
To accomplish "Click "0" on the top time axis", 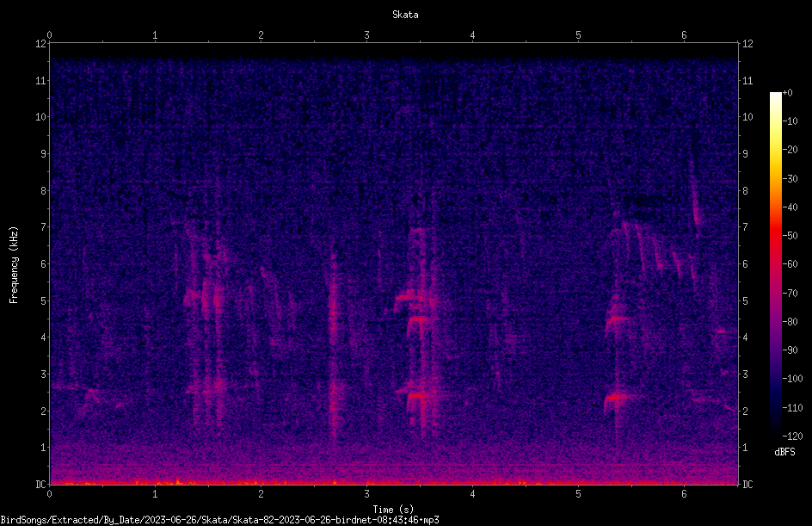I will (49, 35).
